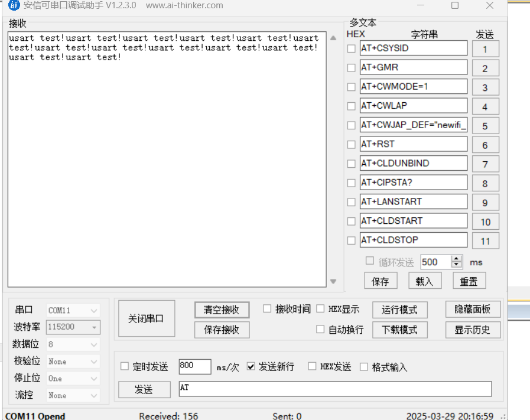The width and height of the screenshot is (530, 420).
Task: Load a saved string list with 载入
Action: pos(425,281)
